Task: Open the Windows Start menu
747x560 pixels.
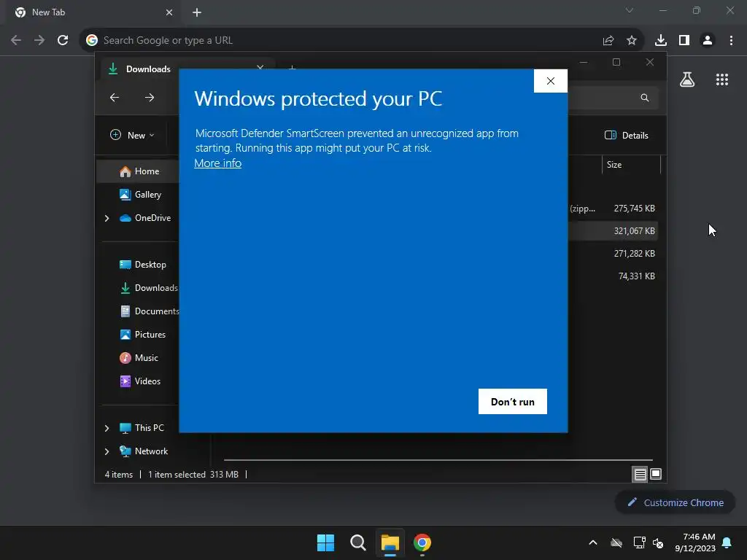Action: pyautogui.click(x=325, y=542)
